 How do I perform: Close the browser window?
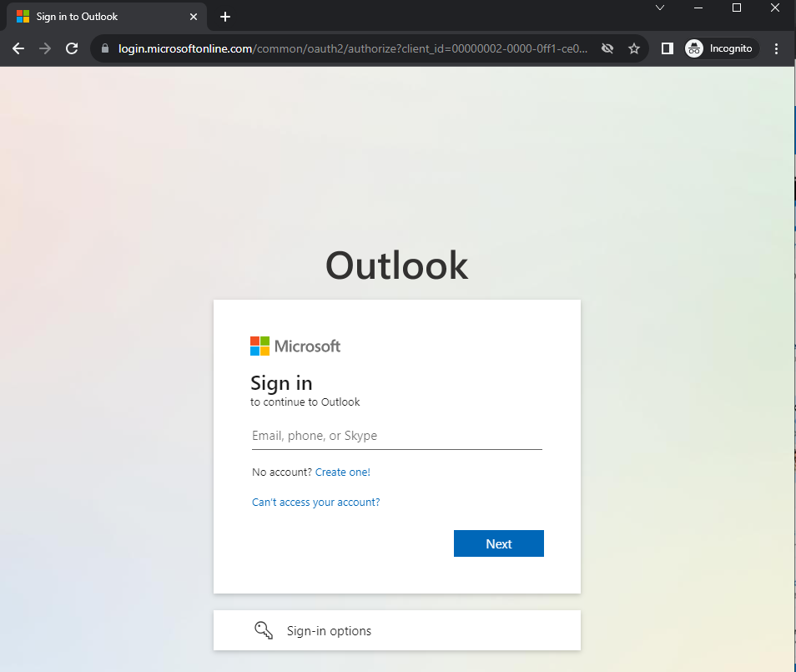774,8
